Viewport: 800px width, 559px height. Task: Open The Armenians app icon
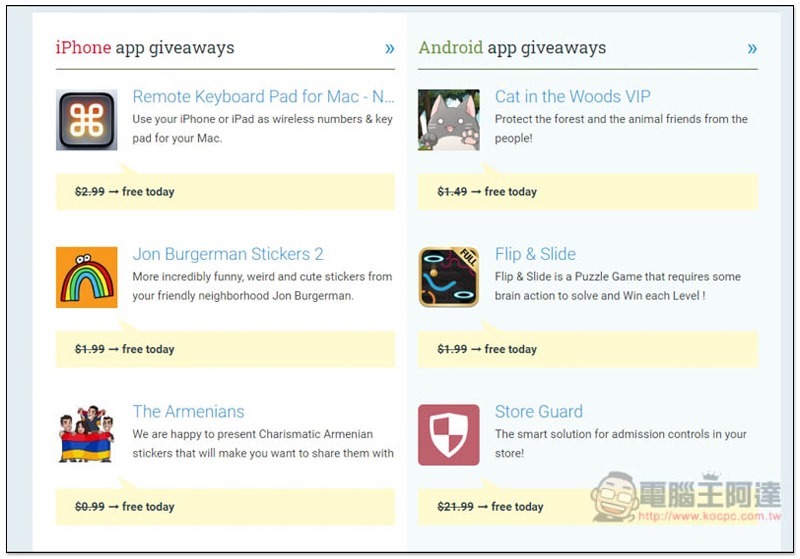(86, 435)
